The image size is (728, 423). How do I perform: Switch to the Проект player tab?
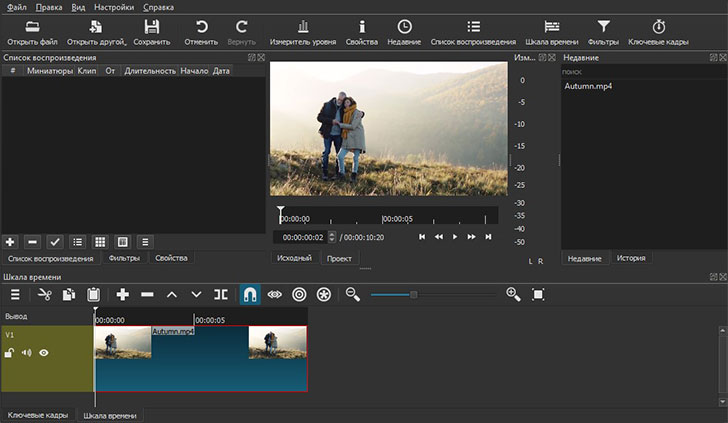coord(339,258)
